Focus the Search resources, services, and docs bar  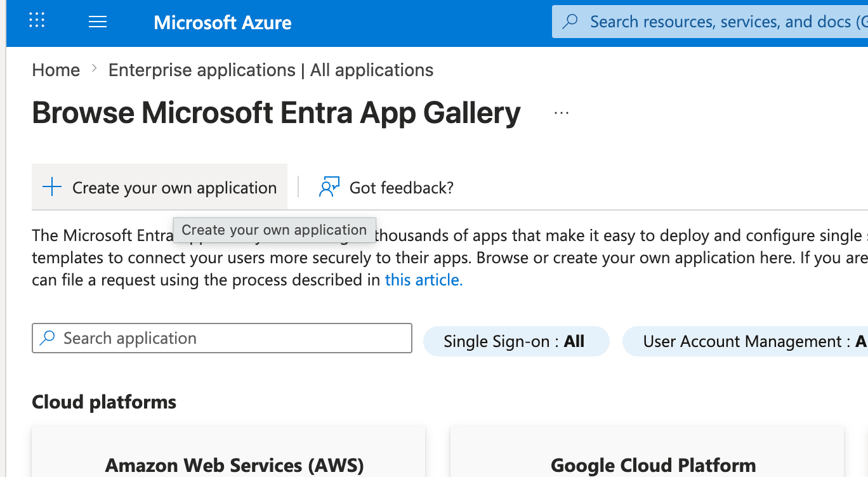tap(710, 22)
